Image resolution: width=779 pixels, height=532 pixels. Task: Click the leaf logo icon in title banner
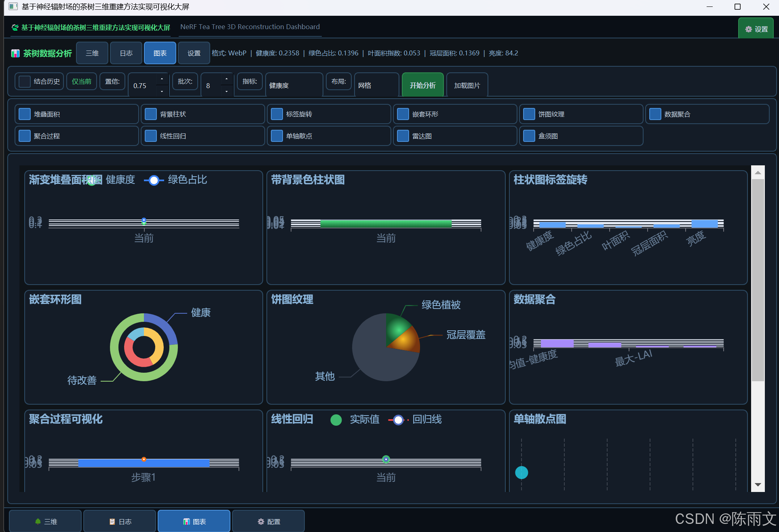coord(15,27)
